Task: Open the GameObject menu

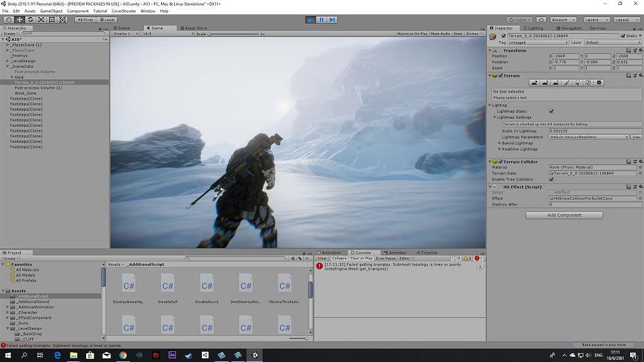Action: [x=52, y=11]
